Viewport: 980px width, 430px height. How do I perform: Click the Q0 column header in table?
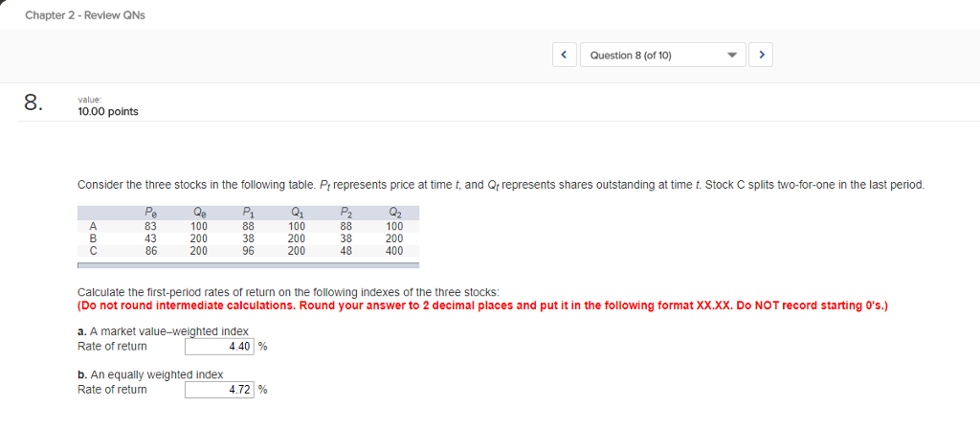[x=199, y=214]
